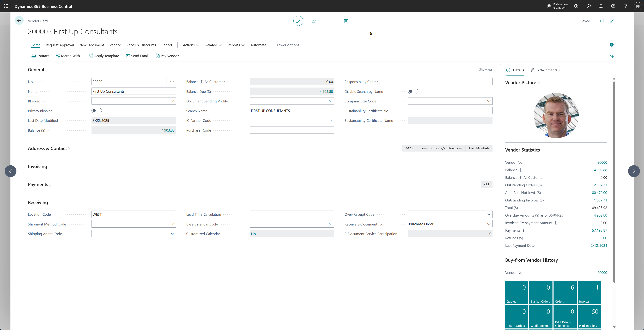Click the back arrow button

(x=19, y=21)
